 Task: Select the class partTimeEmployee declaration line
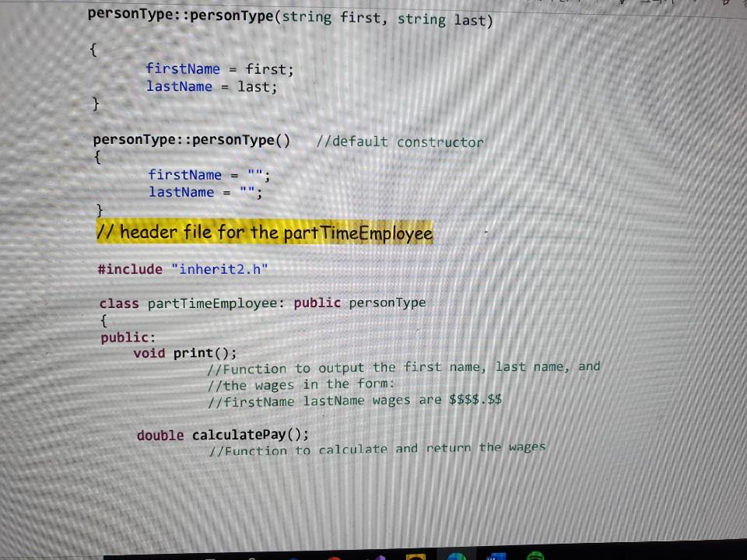262,303
